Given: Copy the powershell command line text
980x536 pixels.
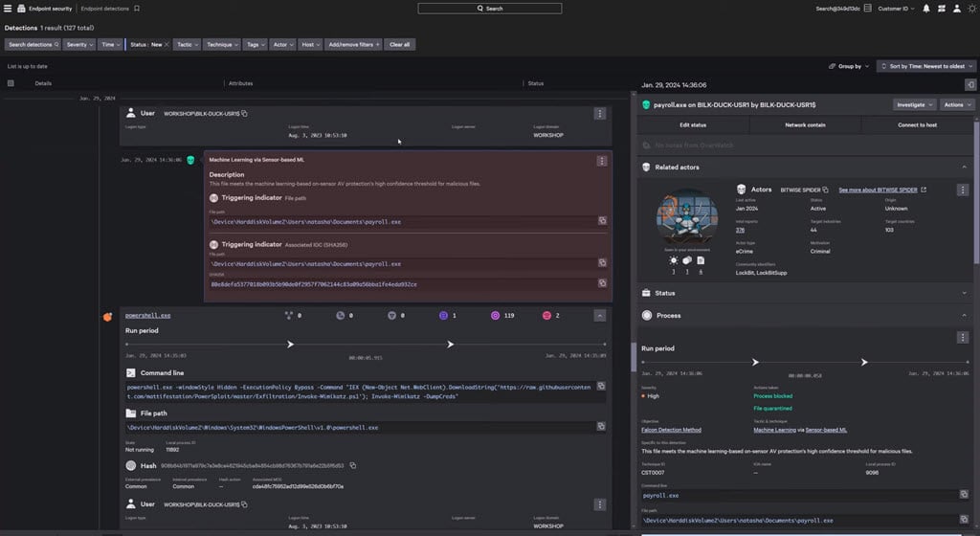Looking at the screenshot, I should (601, 387).
